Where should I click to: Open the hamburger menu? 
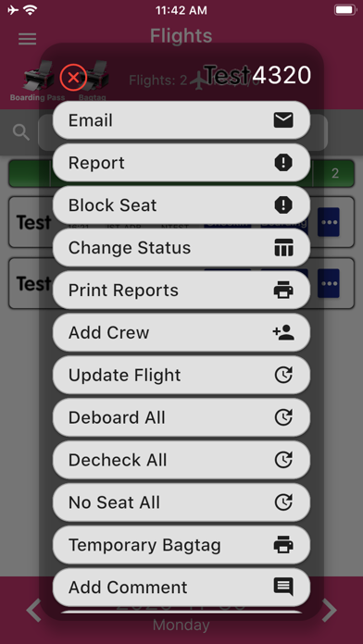tap(28, 39)
